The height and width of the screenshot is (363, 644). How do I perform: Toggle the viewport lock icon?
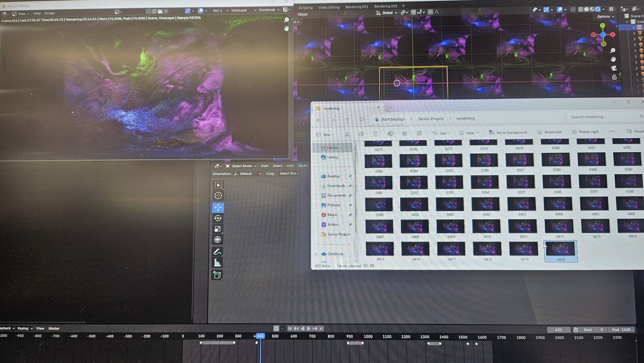tap(614, 77)
